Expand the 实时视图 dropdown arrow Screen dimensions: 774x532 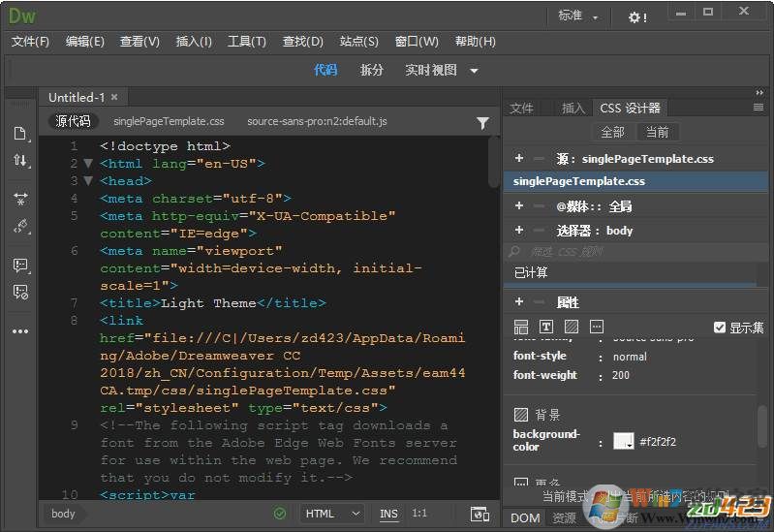pyautogui.click(x=475, y=71)
